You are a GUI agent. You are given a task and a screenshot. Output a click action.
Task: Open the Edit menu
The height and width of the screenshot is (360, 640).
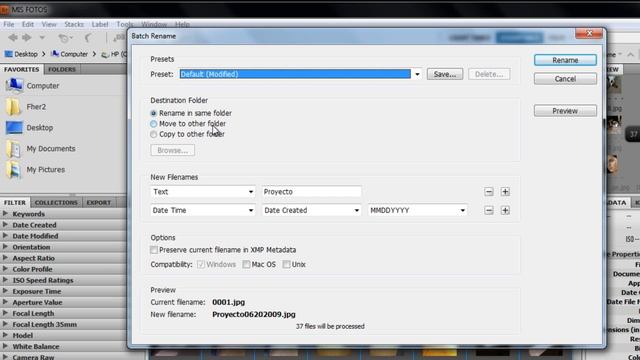click(28, 24)
